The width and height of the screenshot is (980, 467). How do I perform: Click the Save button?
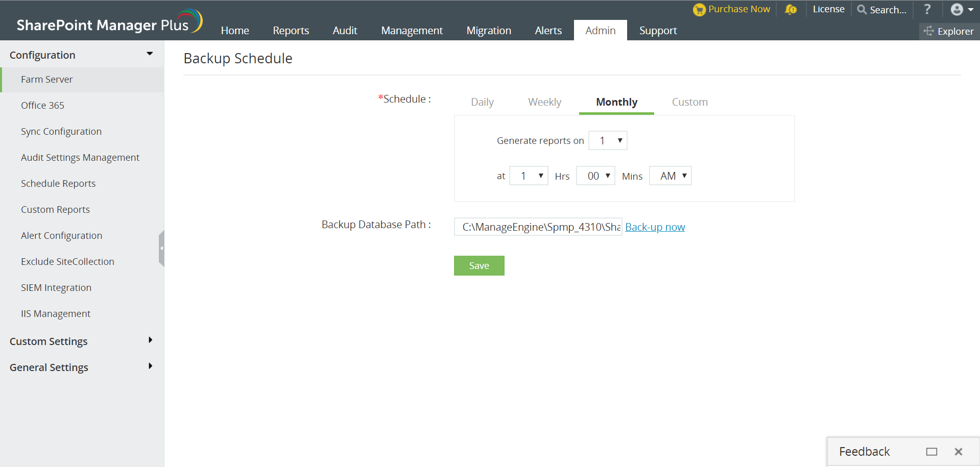coord(479,265)
